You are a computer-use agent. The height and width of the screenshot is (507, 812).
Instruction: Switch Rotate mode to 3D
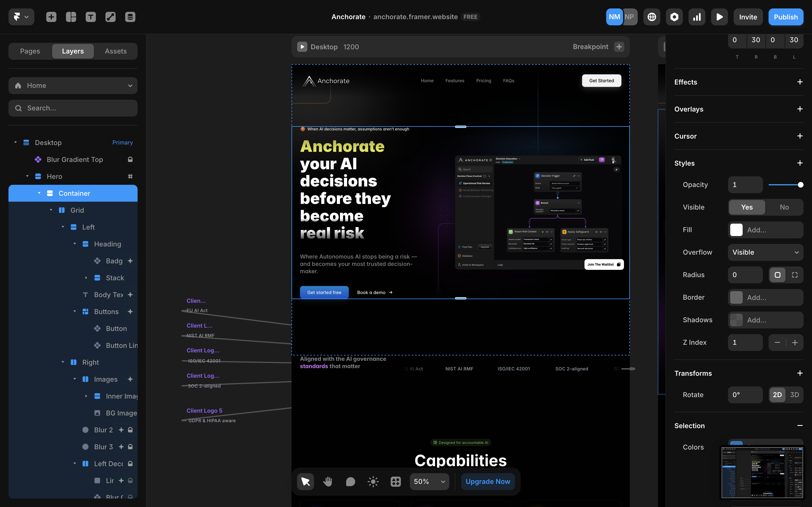point(794,395)
